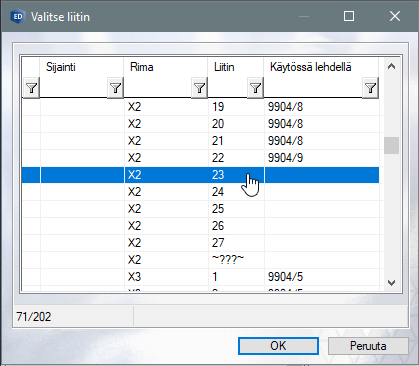Select the row with connector 21

201,141
